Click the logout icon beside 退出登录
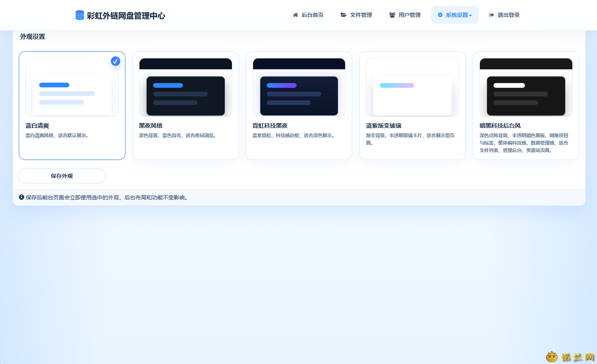597x364 pixels. 491,15
